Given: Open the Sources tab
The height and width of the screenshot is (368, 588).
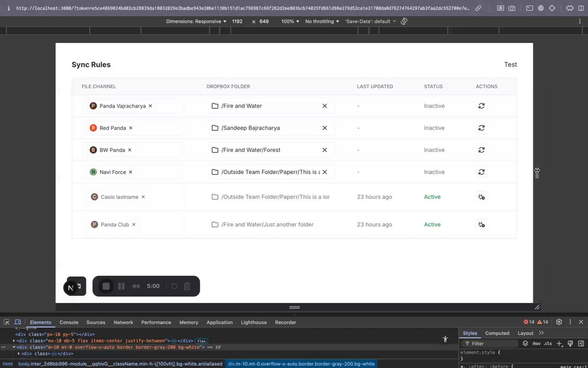Looking at the screenshot, I should click(x=96, y=323).
